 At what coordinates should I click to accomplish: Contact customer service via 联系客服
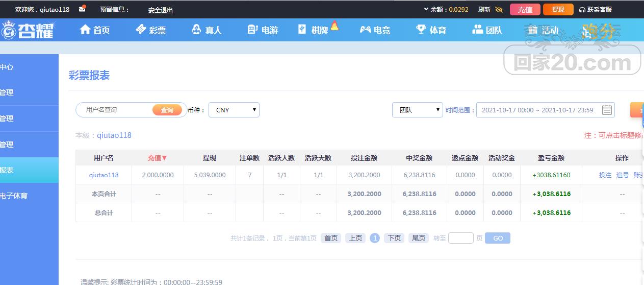click(x=596, y=9)
